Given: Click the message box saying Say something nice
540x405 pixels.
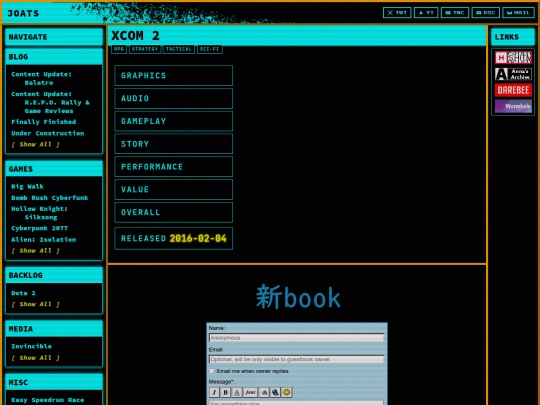Looking at the screenshot, I should 296,403.
